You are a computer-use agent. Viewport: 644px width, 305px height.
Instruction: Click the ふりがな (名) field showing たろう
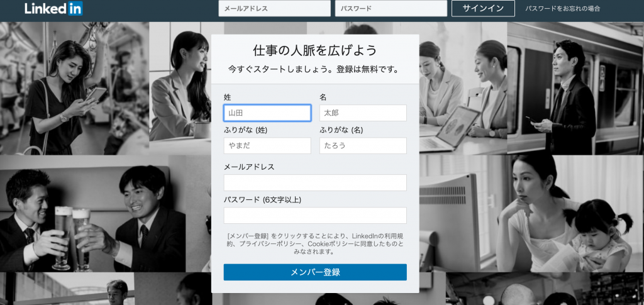(363, 146)
